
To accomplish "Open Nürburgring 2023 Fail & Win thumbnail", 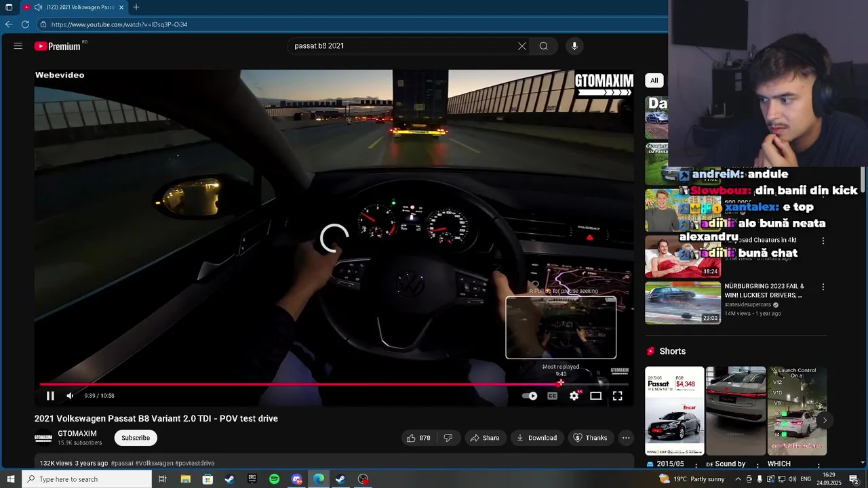I will click(x=683, y=303).
